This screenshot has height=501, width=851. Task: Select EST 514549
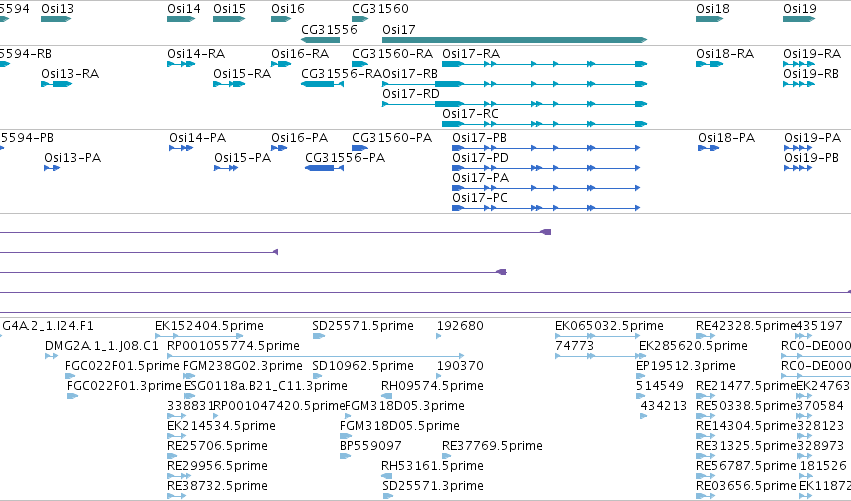[x=640, y=396]
